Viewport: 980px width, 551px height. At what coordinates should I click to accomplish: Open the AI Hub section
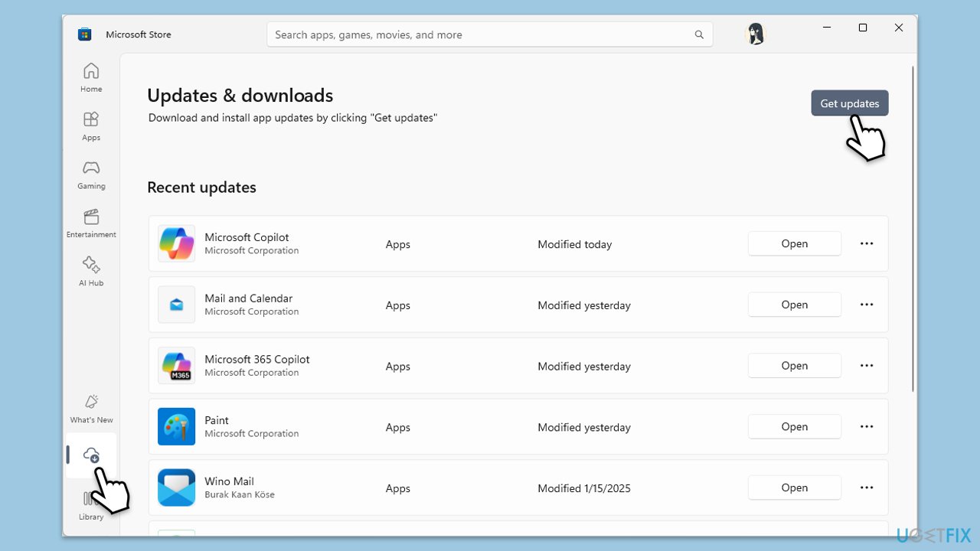pyautogui.click(x=91, y=272)
